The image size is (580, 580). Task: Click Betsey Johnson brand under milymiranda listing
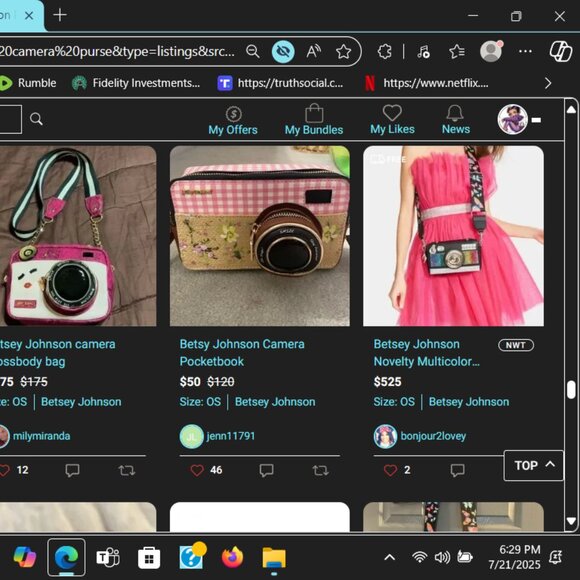tap(81, 402)
